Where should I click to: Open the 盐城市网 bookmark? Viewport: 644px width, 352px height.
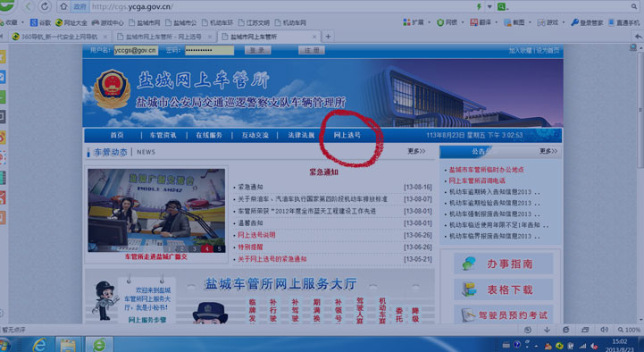click(144, 22)
